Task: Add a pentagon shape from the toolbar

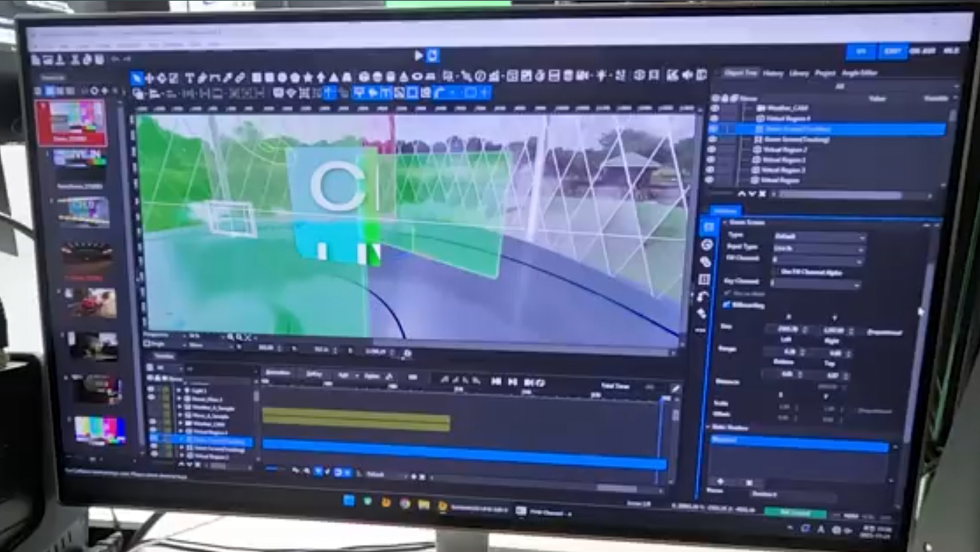Action: (x=295, y=77)
